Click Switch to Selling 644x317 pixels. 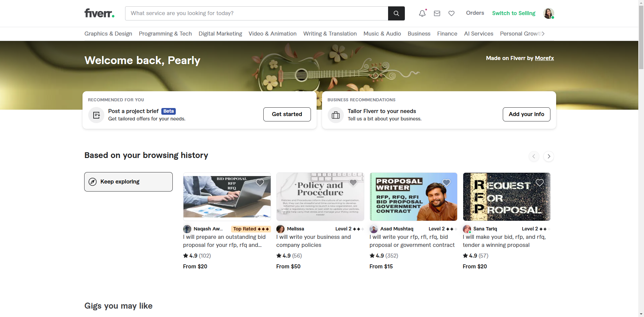click(514, 13)
